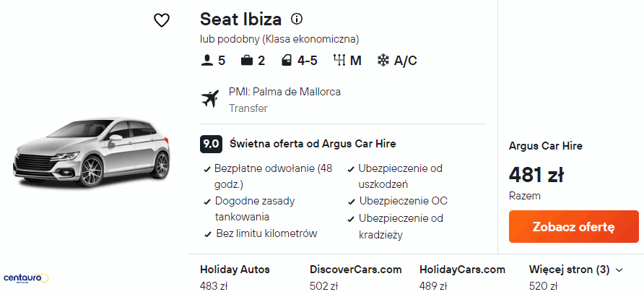Click the air conditioning snowflake icon
644x297 pixels.
tap(383, 61)
